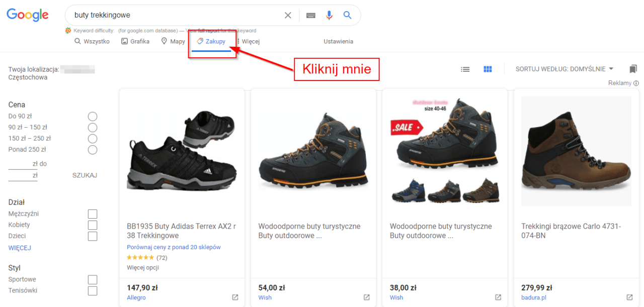Check the Mężczyźni department box
The image size is (644, 307).
(x=93, y=214)
